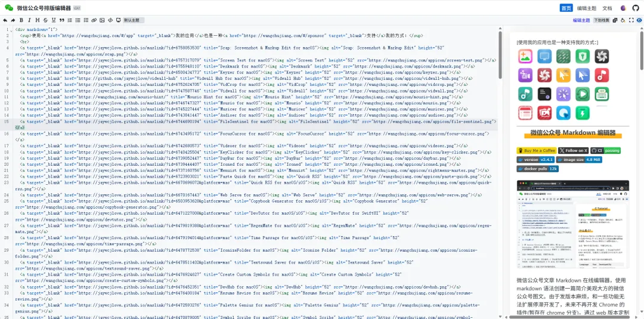Open the purple FocusCursor app icon
644x319 pixels.
[x=563, y=94]
